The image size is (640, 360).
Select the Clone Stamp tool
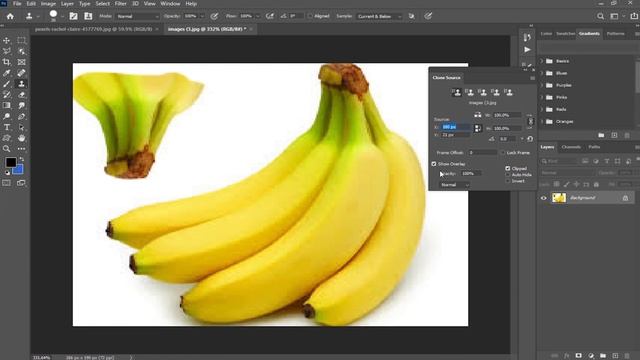[21, 84]
